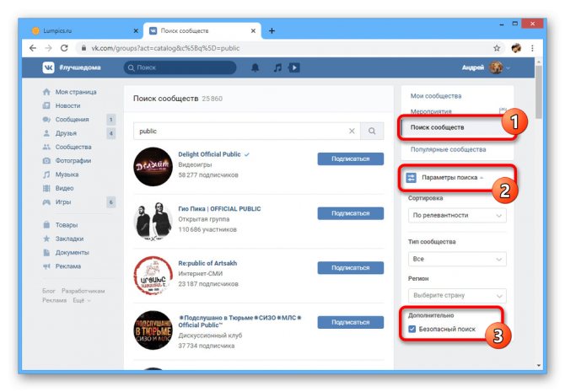Subscribe to Re:public of Artsakh
The image size is (565, 392).
[350, 268]
